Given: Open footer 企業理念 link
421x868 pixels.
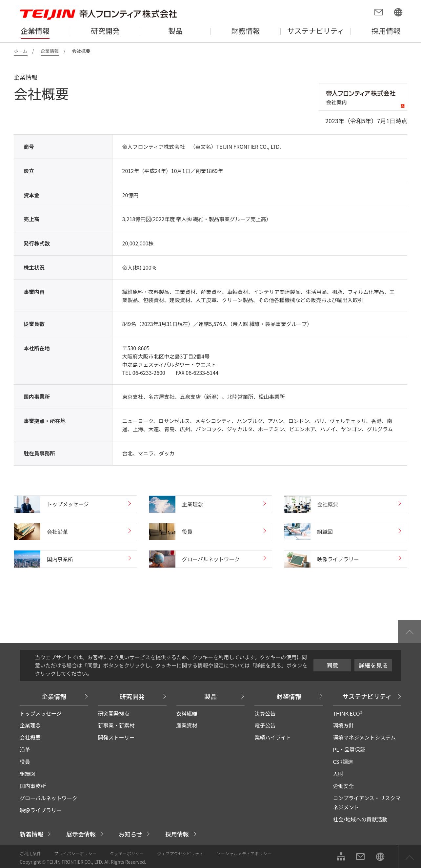Looking at the screenshot, I should click(30, 725).
